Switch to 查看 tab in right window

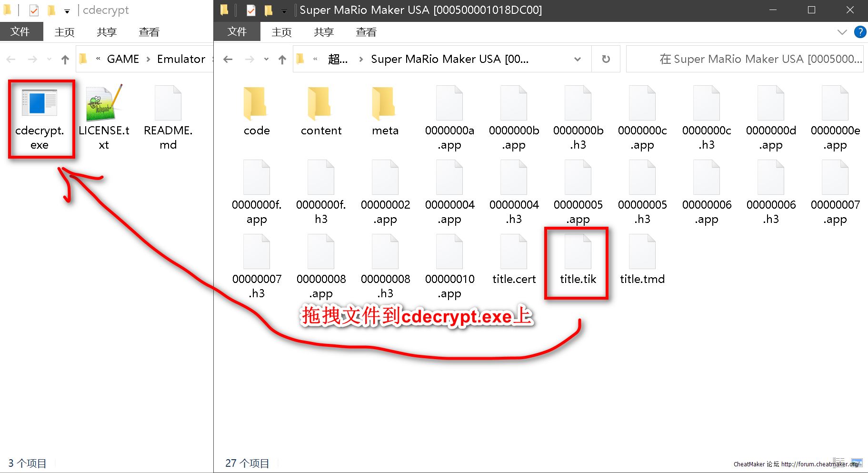[366, 32]
